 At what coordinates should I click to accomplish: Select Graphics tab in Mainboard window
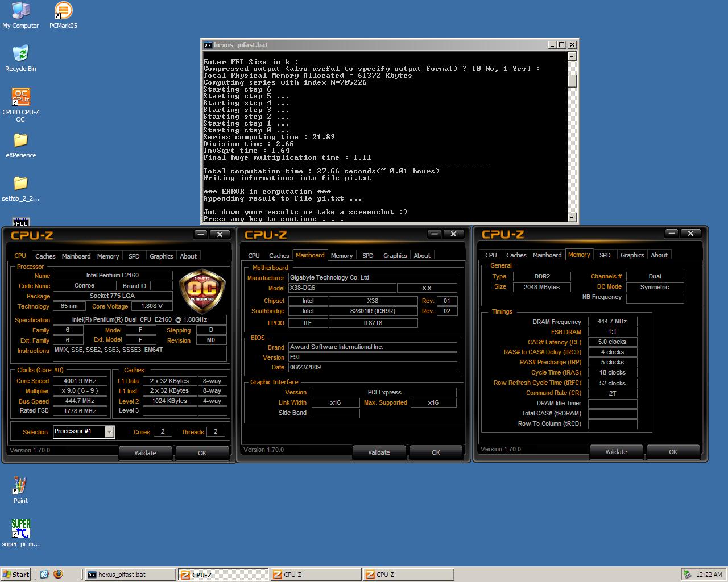[x=395, y=256]
